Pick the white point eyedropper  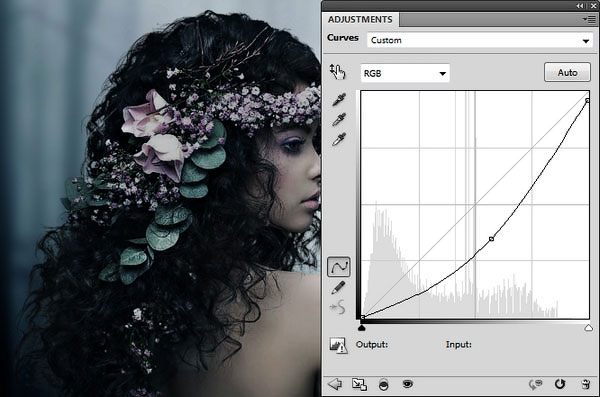click(339, 139)
